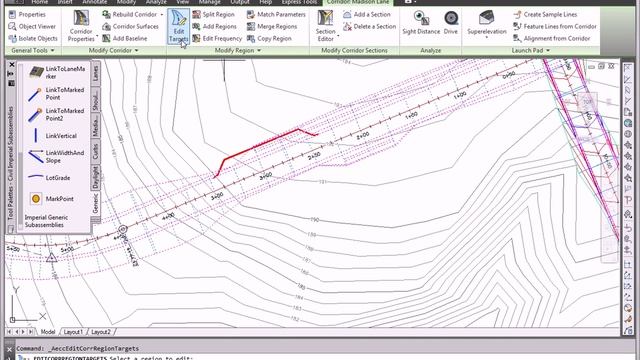Open the Annotate ribbon tab

94,2
